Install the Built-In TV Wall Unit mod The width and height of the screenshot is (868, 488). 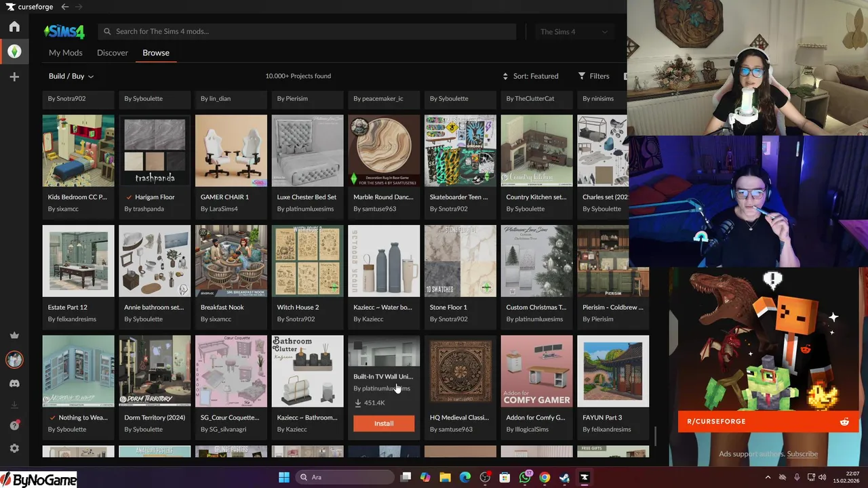[384, 424]
